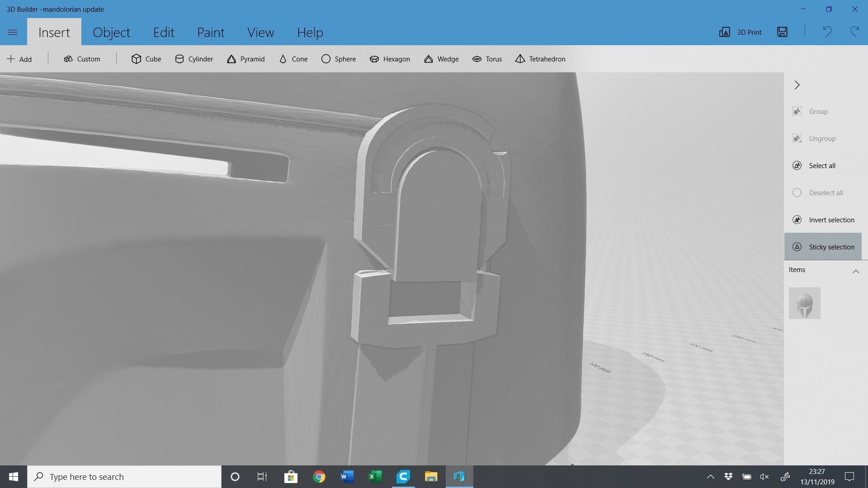This screenshot has width=868, height=488.
Task: Save the model with the disk icon
Action: point(783,32)
